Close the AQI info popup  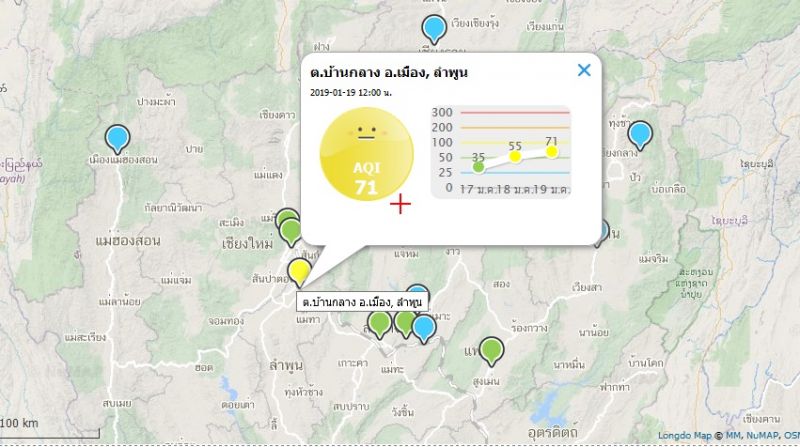pos(584,70)
